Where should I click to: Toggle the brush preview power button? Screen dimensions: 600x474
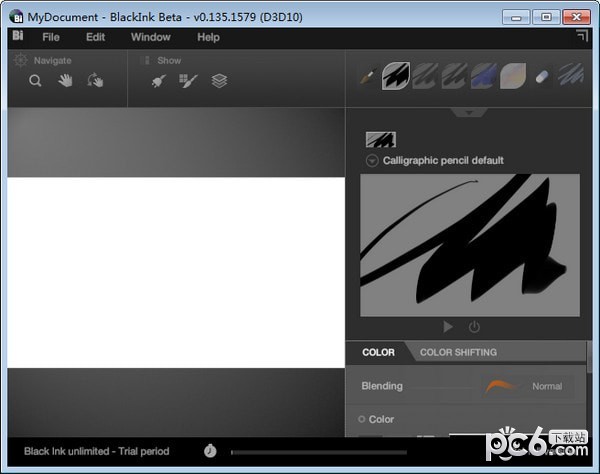(x=474, y=327)
